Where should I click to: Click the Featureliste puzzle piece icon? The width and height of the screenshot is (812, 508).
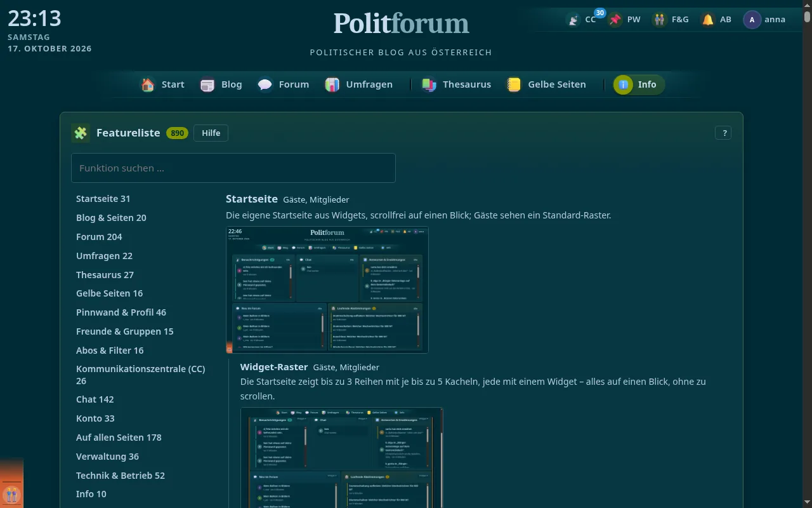[x=81, y=133]
